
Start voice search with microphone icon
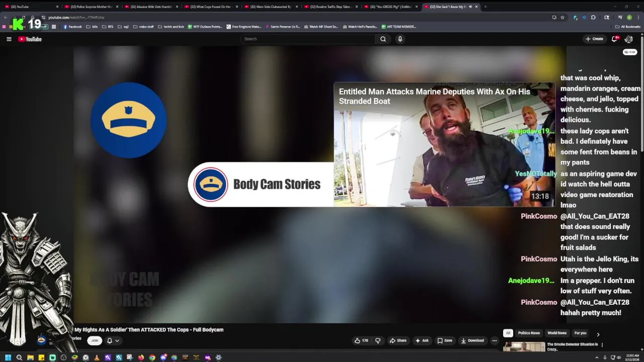(x=400, y=39)
